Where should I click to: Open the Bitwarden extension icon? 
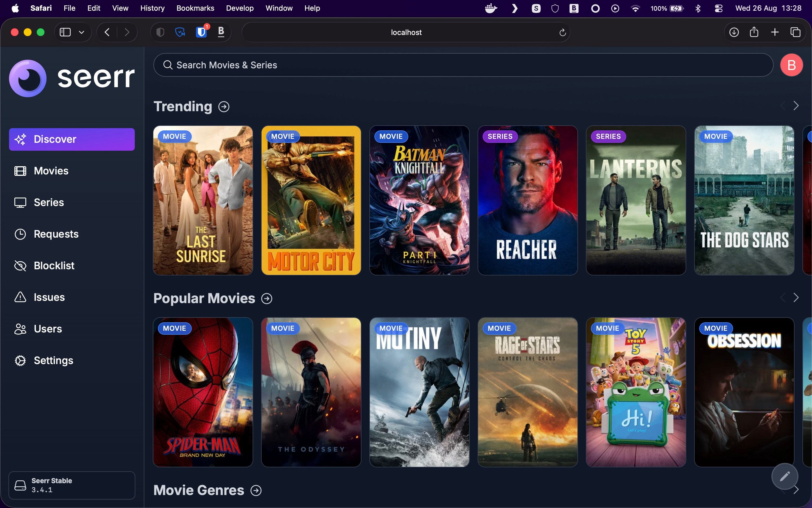[201, 32]
